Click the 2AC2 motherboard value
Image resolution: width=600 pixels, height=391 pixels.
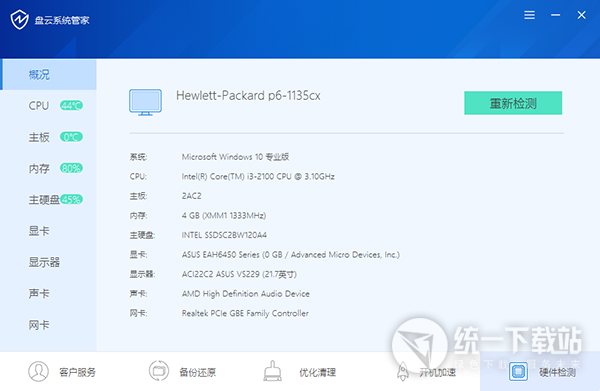click(x=191, y=196)
